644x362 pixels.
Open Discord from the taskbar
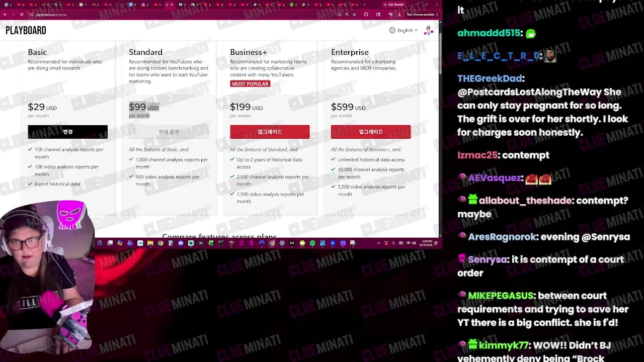[181, 243]
